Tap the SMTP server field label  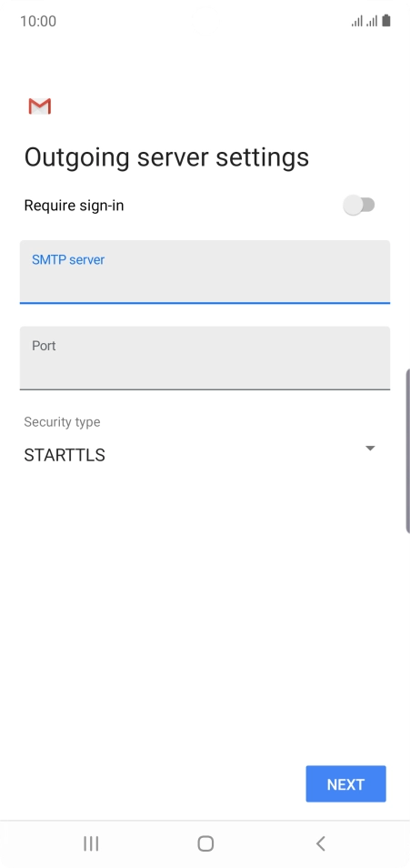[68, 259]
